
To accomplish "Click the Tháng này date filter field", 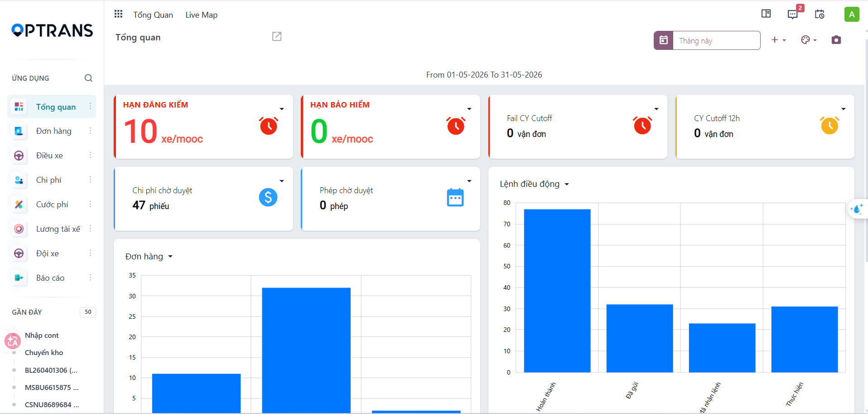I will [x=716, y=40].
